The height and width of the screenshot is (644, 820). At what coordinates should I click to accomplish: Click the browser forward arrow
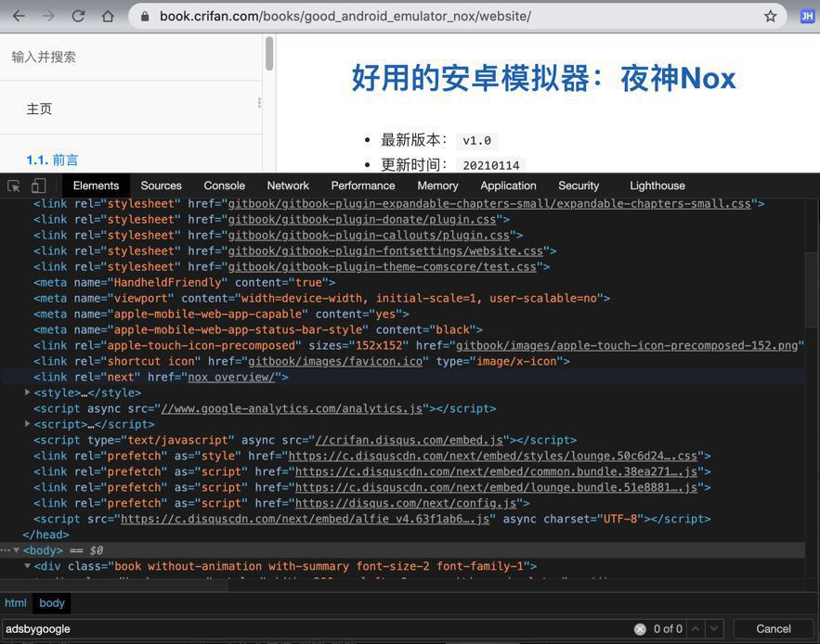(x=48, y=16)
